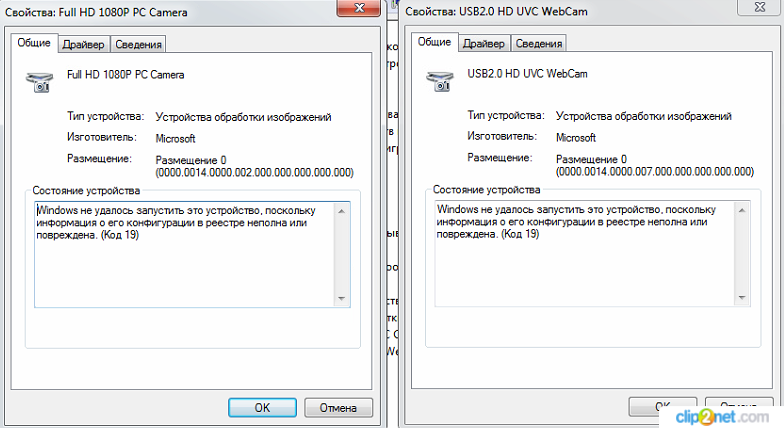Screen dimensions: 784x428
Task: Open the Сведения tab in WebCam dialog
Action: point(538,44)
